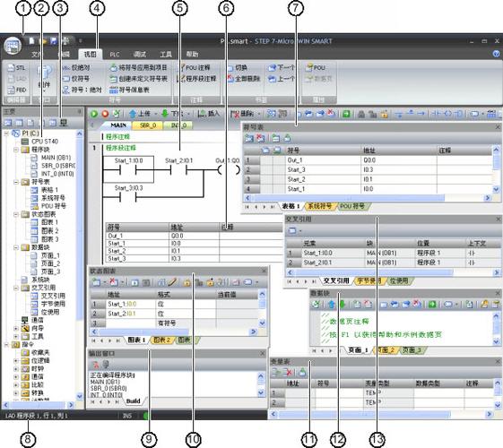Viewport: 503px width, 448px height.
Task: Select CPU ST40 in project tree
Action: click(39, 142)
